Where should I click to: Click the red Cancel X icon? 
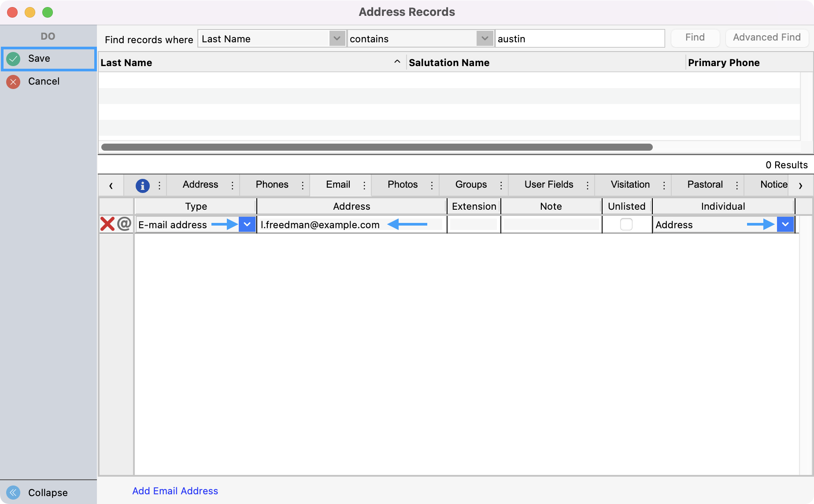point(13,82)
